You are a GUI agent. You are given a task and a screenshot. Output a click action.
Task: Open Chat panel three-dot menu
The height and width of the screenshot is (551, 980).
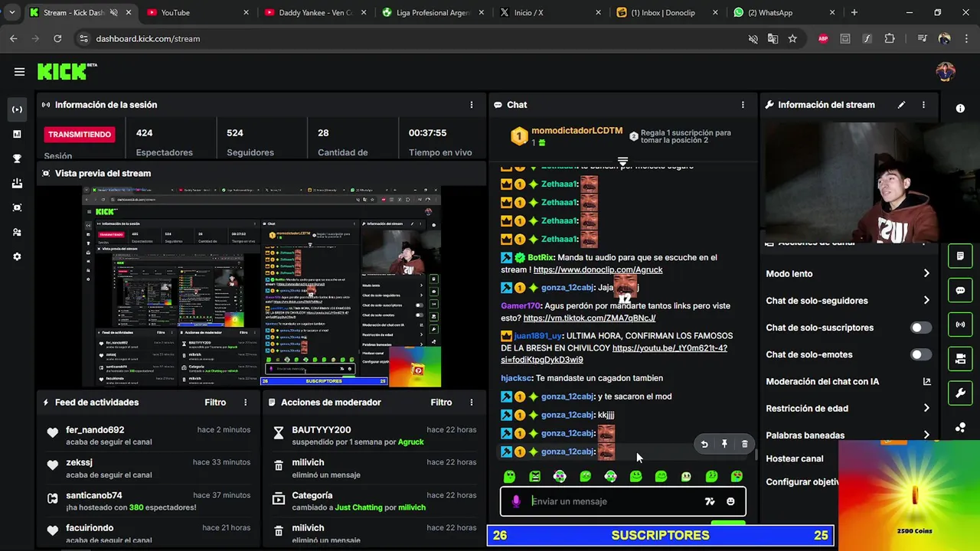[743, 105]
